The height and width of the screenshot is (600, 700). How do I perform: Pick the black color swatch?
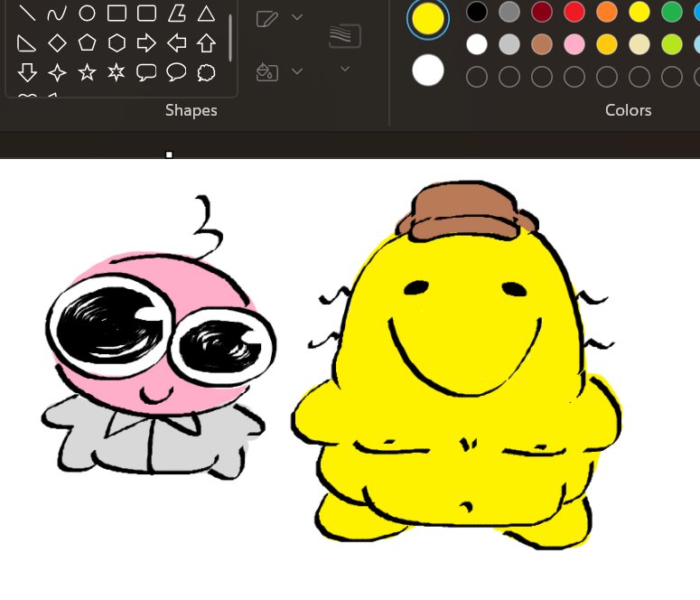click(x=477, y=12)
